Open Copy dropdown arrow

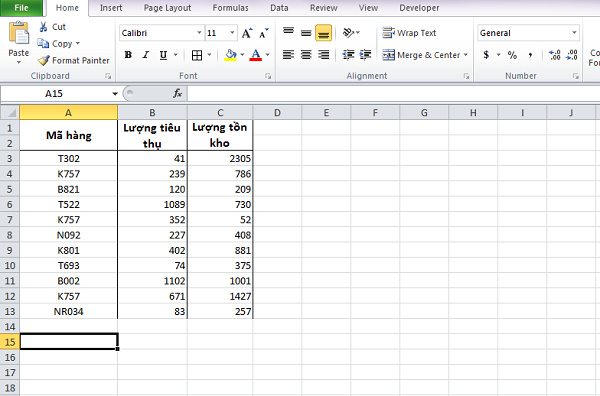click(x=78, y=44)
